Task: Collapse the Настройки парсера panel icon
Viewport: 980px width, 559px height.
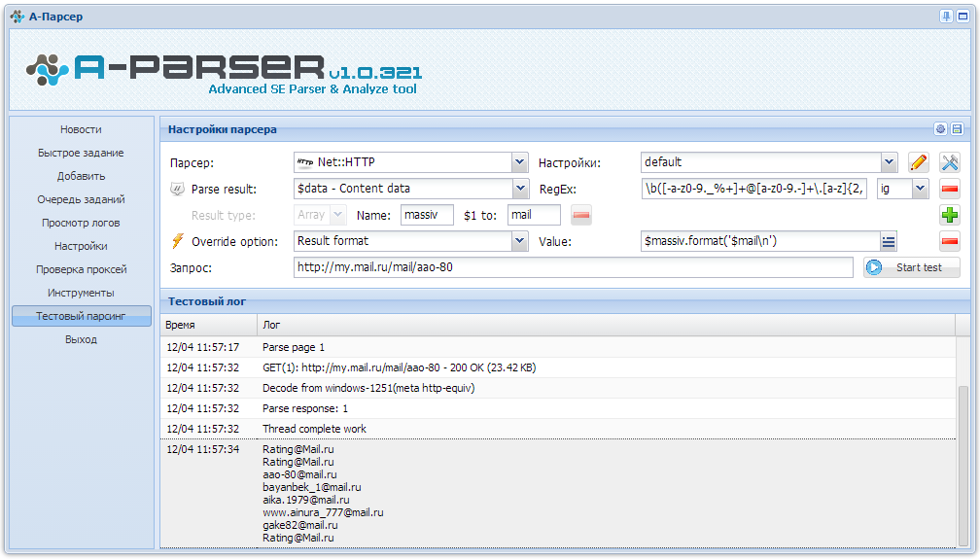Action: 957,129
